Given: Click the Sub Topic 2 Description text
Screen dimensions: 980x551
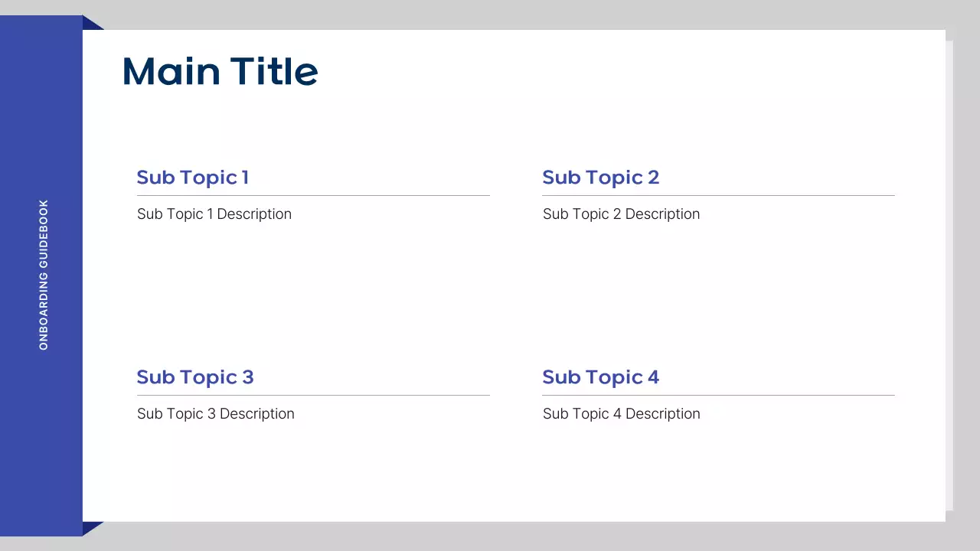Looking at the screenshot, I should (621, 214).
